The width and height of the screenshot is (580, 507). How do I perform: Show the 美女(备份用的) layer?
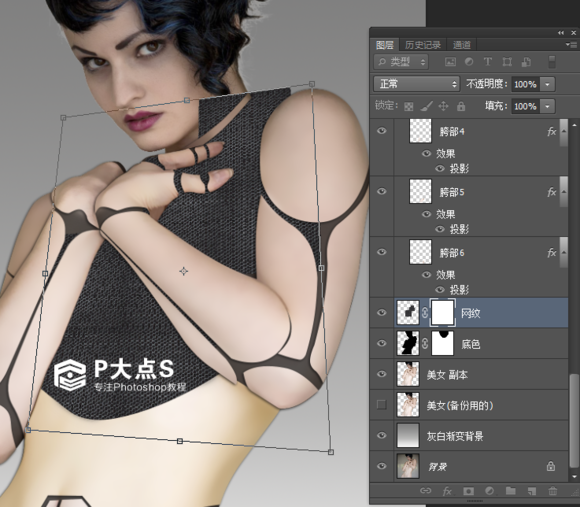point(382,405)
